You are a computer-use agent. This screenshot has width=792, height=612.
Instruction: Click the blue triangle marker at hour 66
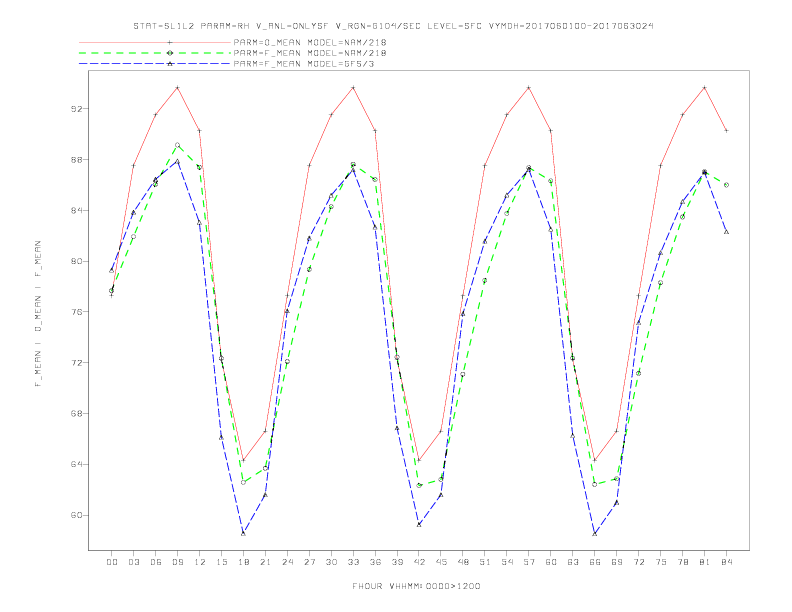click(x=595, y=533)
